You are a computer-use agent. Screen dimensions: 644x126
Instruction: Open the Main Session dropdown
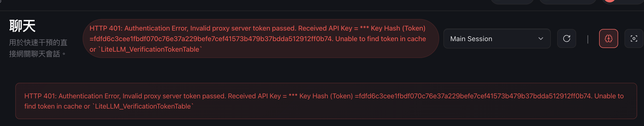click(497, 38)
